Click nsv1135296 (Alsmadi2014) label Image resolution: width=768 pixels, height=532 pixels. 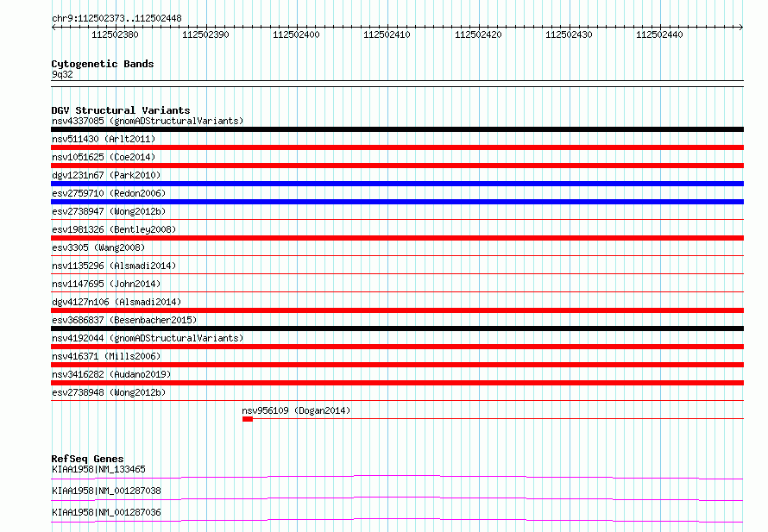pyautogui.click(x=114, y=266)
